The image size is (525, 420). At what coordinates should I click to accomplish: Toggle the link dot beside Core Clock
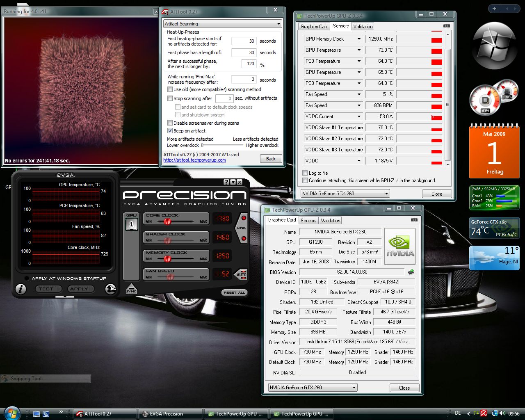click(244, 218)
